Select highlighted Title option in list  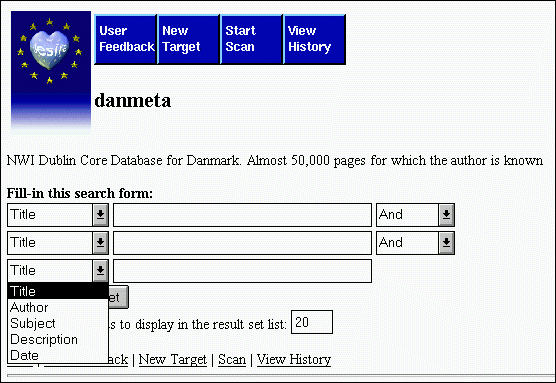coord(58,291)
